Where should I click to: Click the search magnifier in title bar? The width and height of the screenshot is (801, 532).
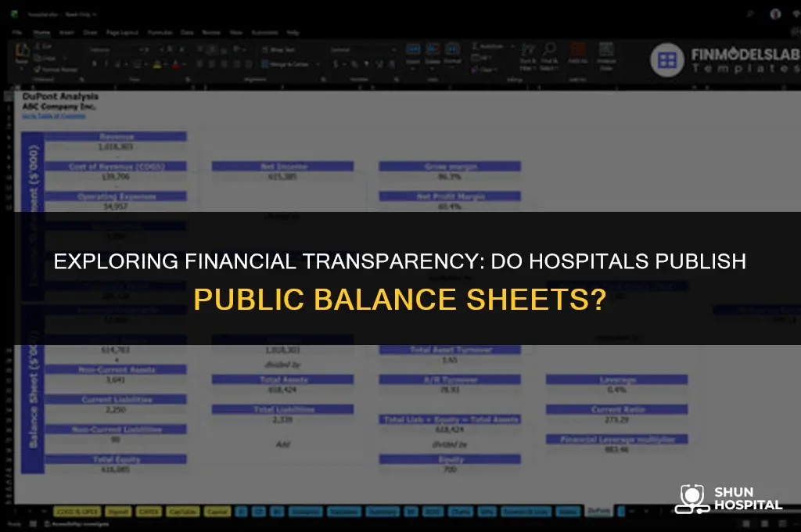point(749,14)
